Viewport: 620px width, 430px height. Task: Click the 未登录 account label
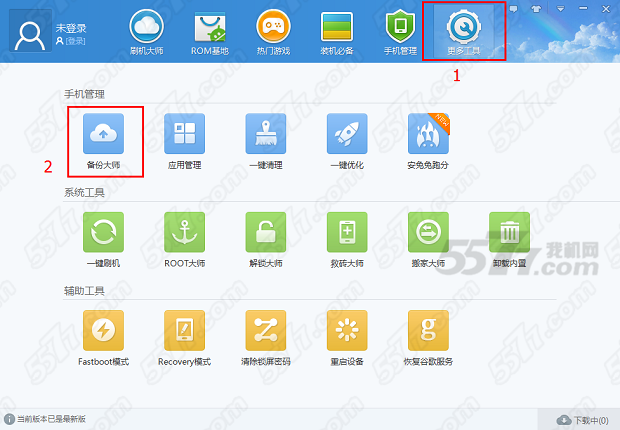pos(71,28)
